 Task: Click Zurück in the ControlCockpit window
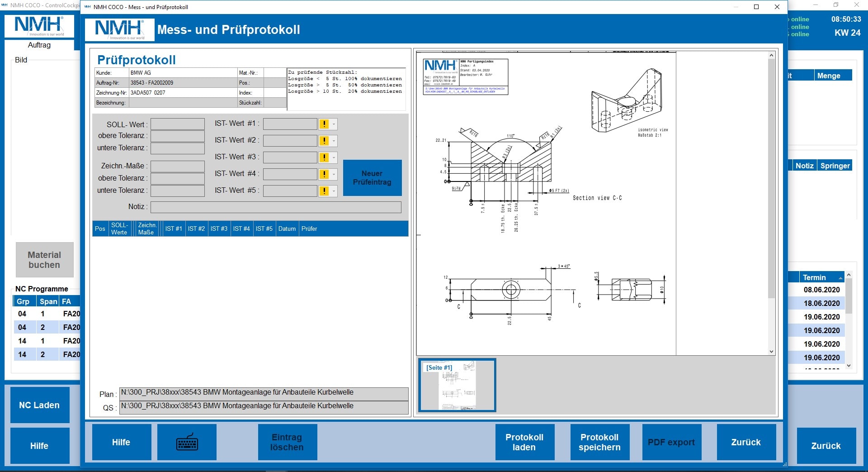tap(826, 446)
